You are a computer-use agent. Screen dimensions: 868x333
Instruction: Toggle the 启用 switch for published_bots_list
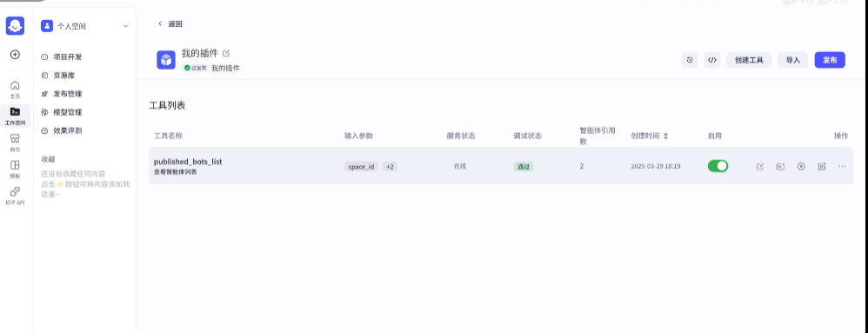tap(718, 166)
